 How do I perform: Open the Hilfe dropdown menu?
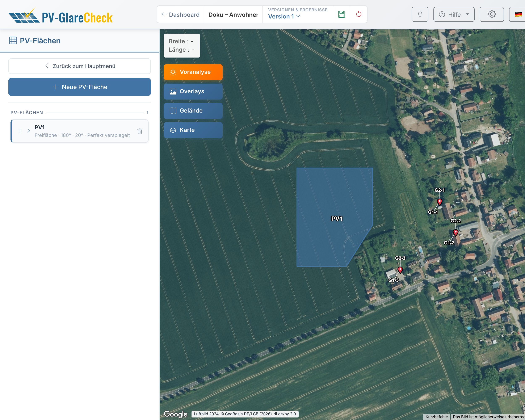[x=454, y=14]
